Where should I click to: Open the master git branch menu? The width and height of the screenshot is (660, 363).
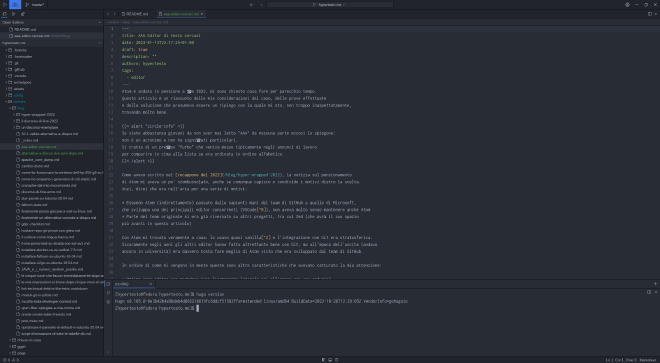pos(35,5)
